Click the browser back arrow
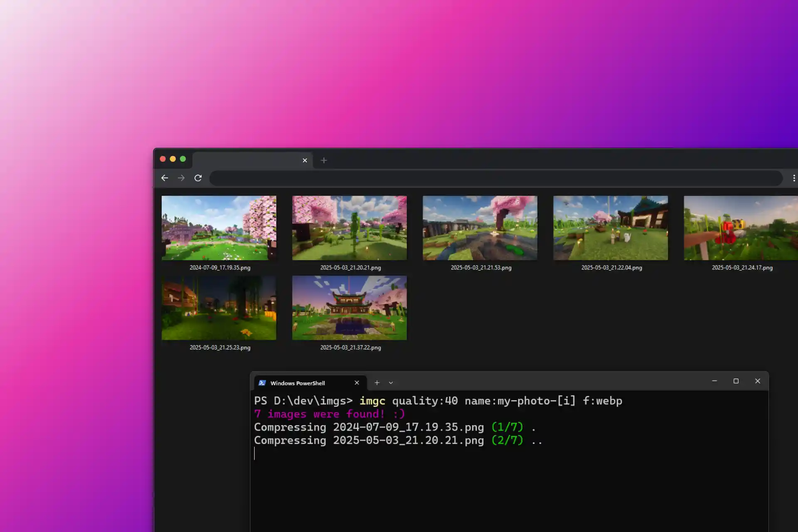This screenshot has width=798, height=532. [x=165, y=178]
